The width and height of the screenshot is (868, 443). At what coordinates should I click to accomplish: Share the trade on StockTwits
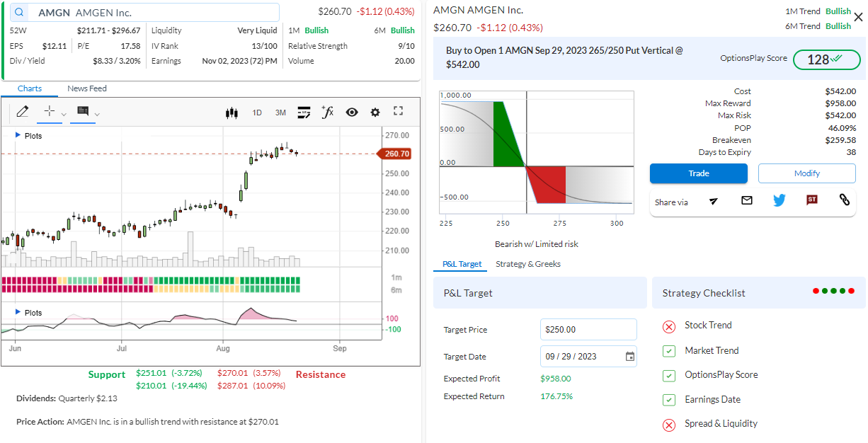[x=812, y=200]
